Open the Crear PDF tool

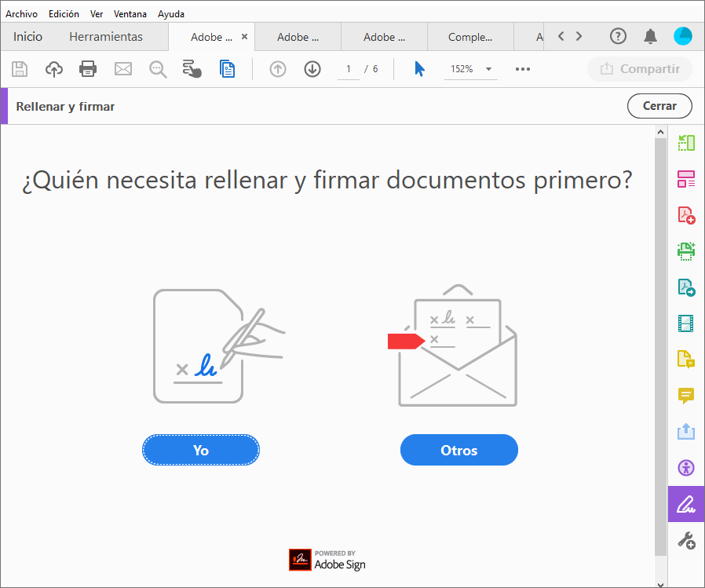(x=686, y=214)
